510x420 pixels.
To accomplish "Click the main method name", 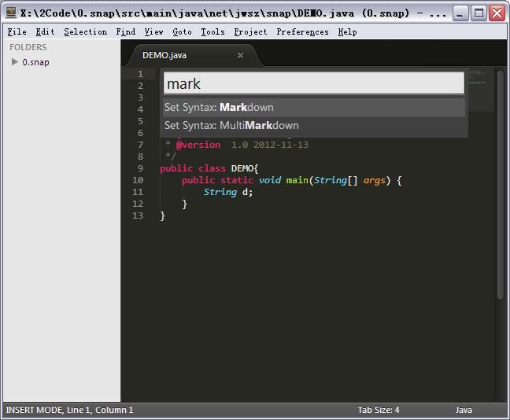I will pyautogui.click(x=297, y=180).
